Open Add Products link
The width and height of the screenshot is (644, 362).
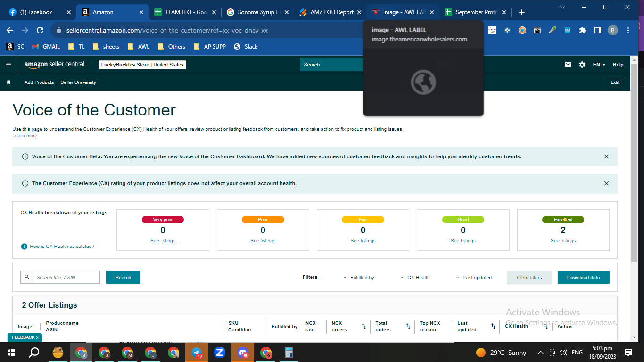coord(39,82)
